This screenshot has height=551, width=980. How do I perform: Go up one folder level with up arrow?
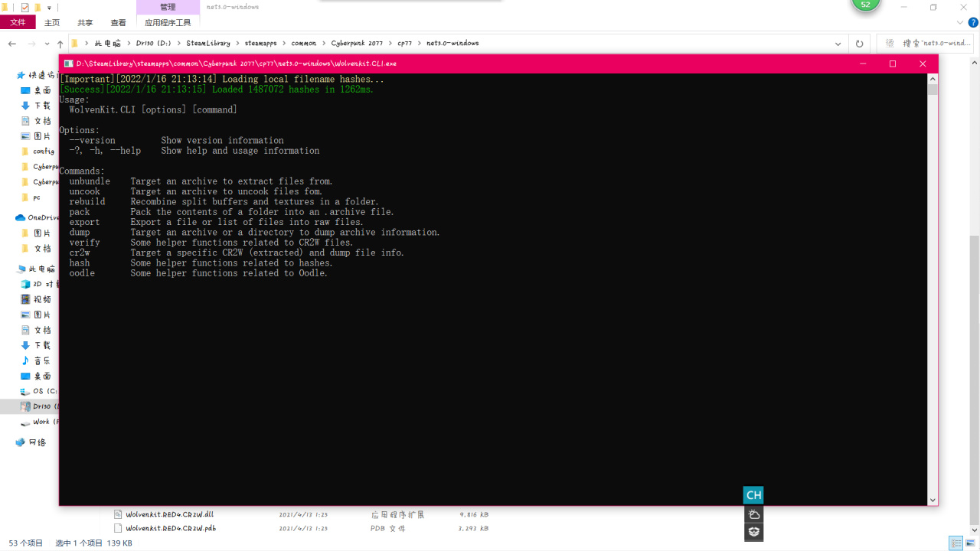[x=60, y=44]
